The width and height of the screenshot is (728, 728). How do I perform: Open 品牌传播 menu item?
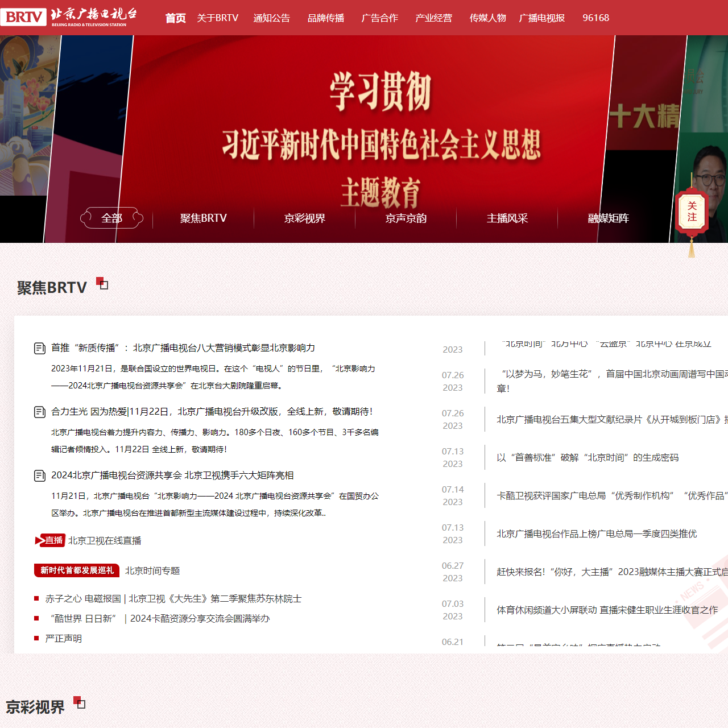click(326, 18)
